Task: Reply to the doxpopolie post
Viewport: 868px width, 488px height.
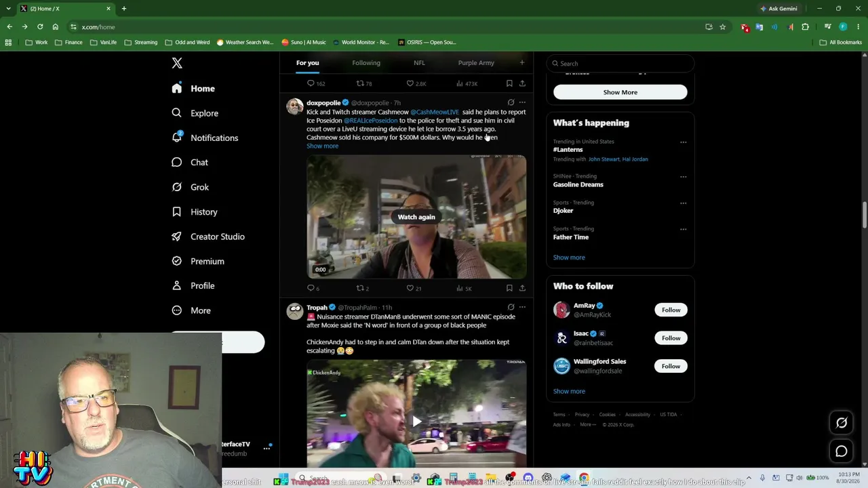Action: 313,288
